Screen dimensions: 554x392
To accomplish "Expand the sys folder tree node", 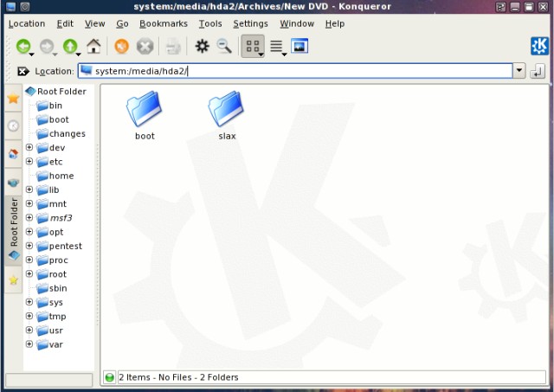I will coord(29,302).
